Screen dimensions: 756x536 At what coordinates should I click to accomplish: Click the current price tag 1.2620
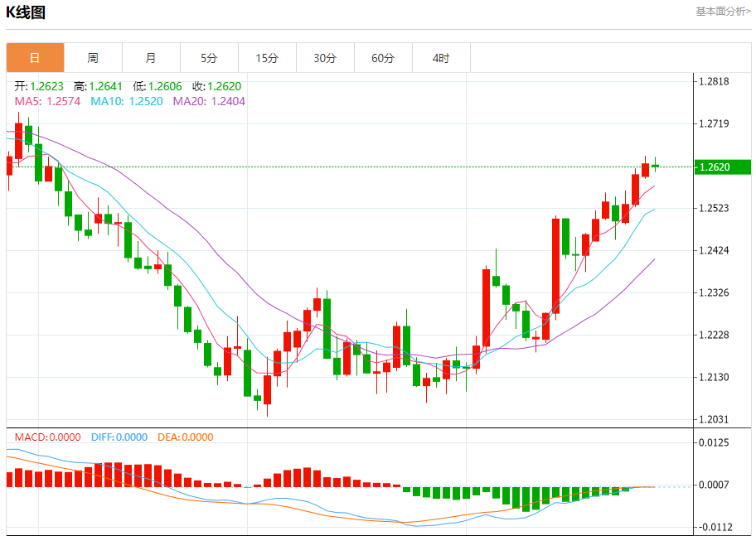(x=722, y=167)
